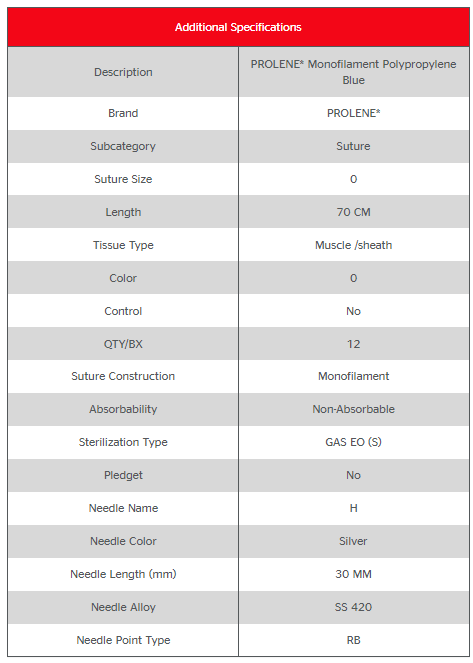Select the Suture Size row label
Screen dimensions: 473x663
[x=123, y=179]
